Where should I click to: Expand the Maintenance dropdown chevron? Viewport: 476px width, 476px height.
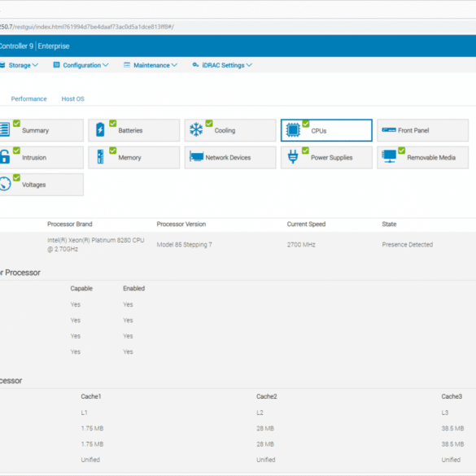point(174,65)
